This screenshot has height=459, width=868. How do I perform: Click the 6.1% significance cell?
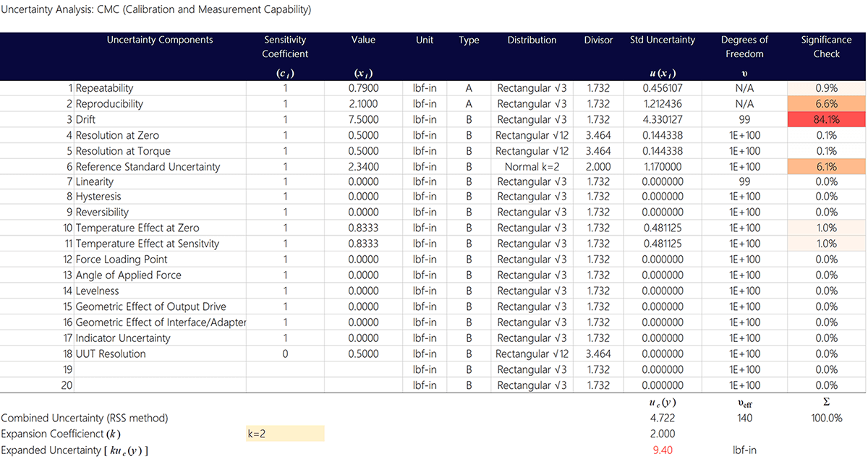tap(826, 167)
